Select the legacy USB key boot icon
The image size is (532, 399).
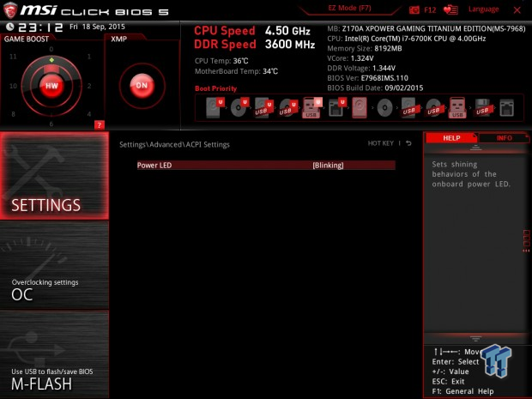(x=457, y=107)
